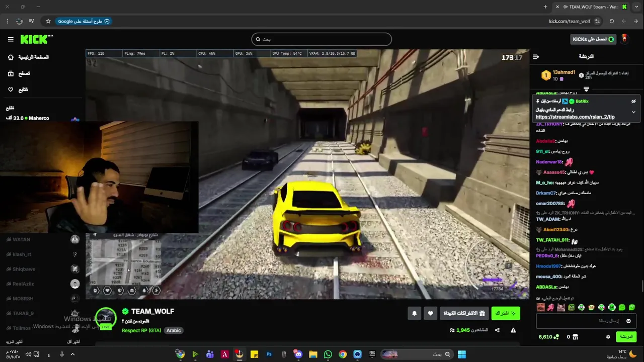Toggle channel notifications bell

415,313
